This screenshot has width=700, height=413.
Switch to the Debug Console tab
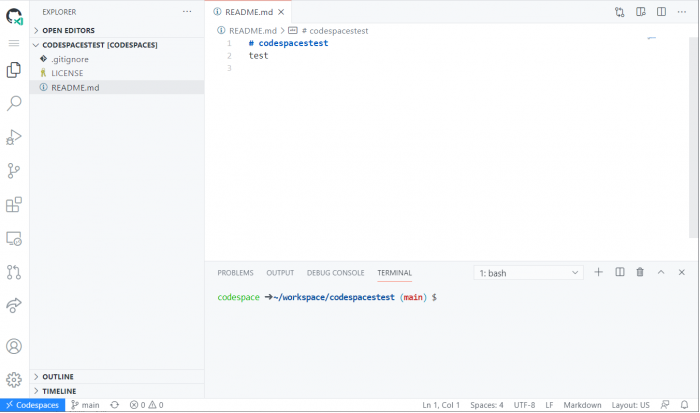[x=335, y=273]
